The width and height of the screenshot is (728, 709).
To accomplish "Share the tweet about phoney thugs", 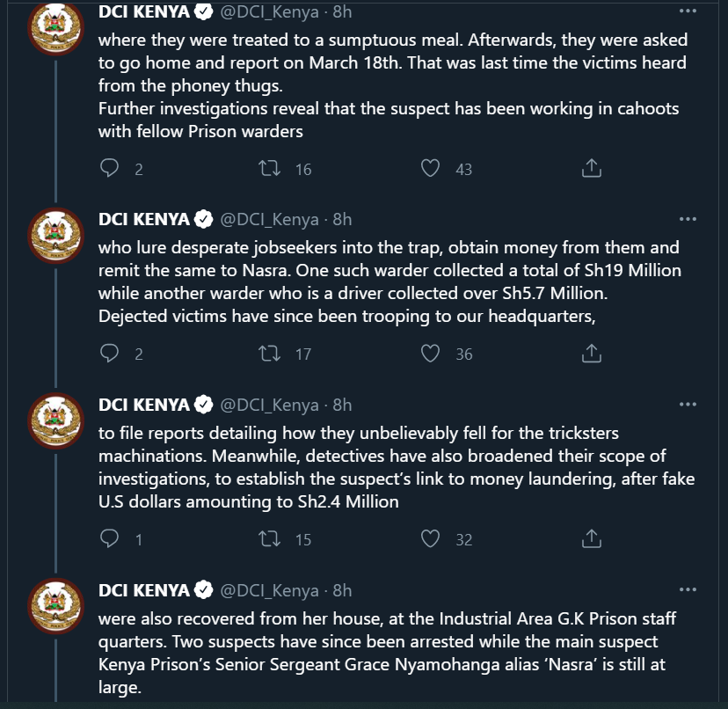I will tap(592, 168).
